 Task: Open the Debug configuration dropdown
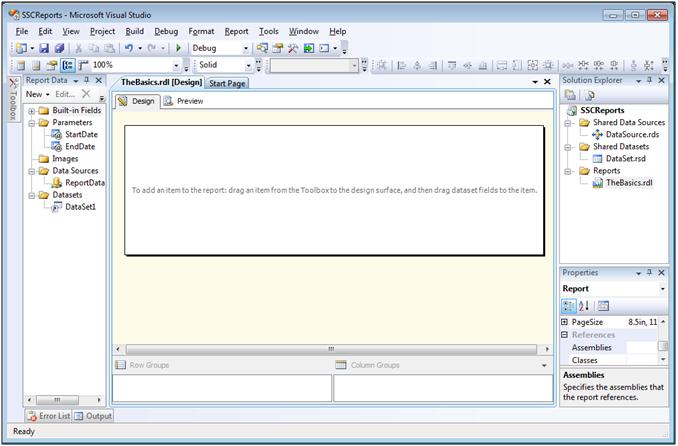click(246, 48)
